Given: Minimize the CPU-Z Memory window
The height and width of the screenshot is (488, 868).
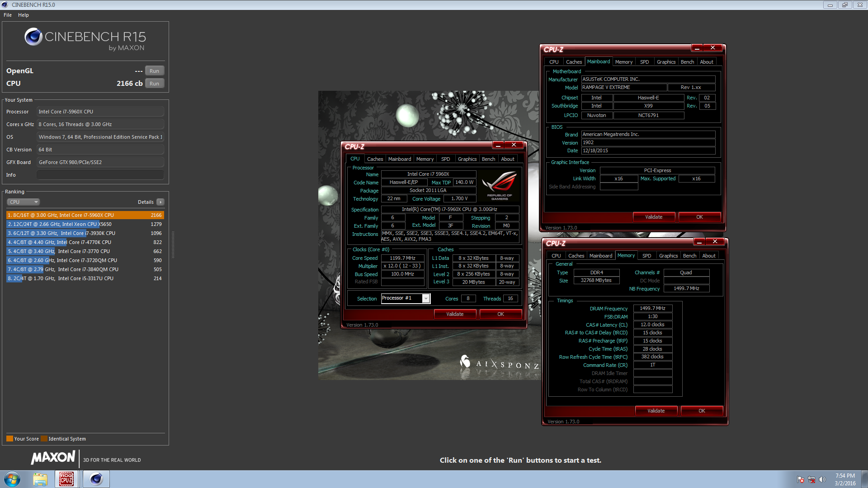Looking at the screenshot, I should [x=699, y=242].
